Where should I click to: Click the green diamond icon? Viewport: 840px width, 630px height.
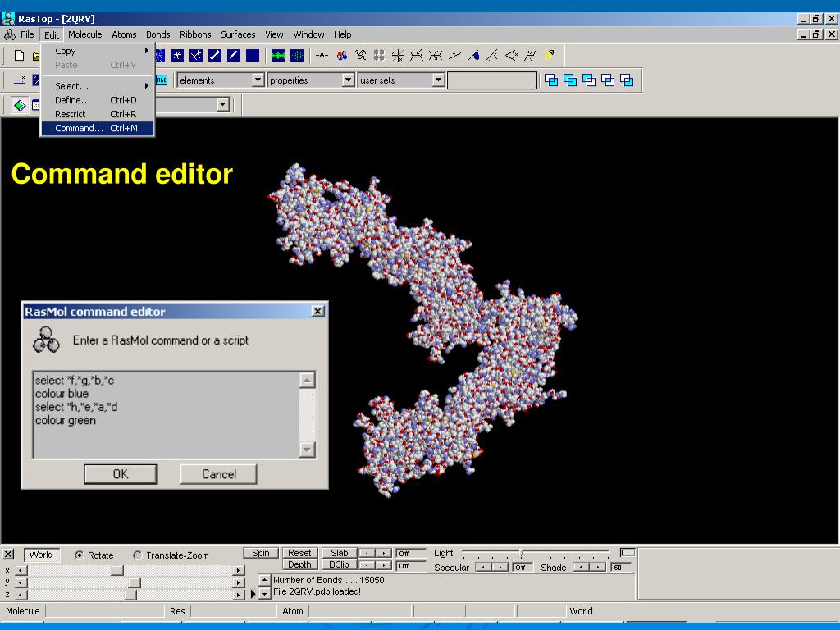click(20, 105)
